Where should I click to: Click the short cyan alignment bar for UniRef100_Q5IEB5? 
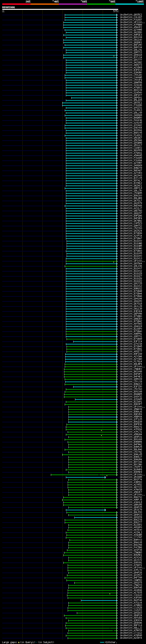86,477
